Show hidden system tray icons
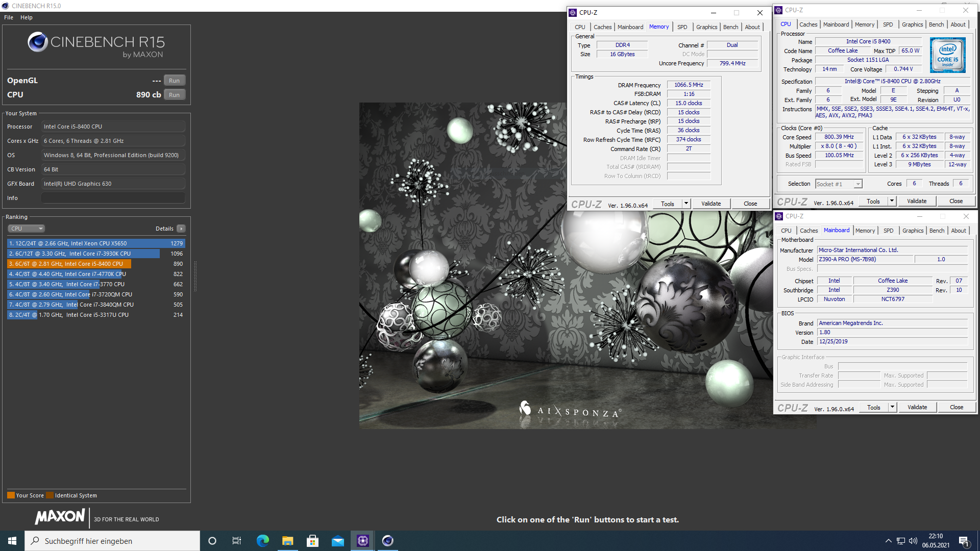The image size is (980, 551). coord(888,541)
